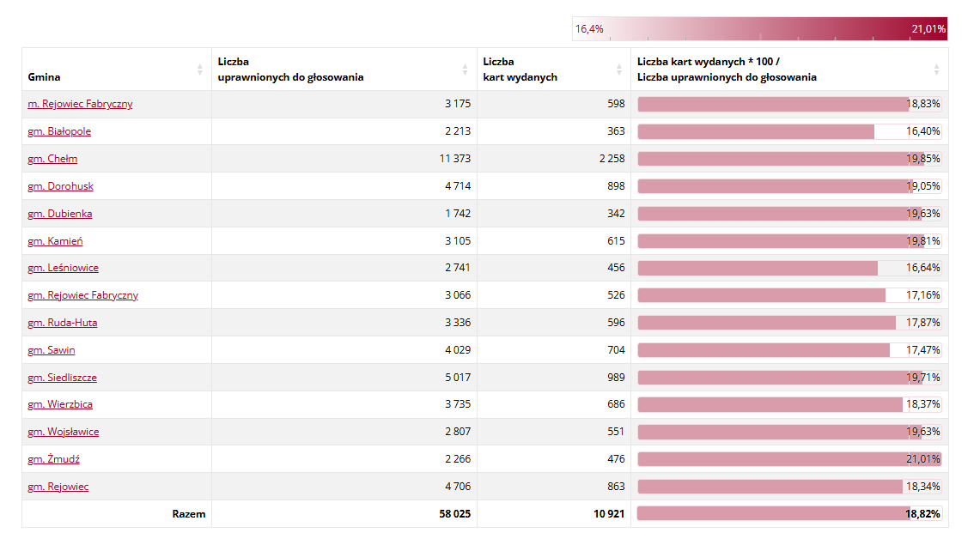Navigate to gm. Leśniowice
This screenshot has height=545, width=980.
63,268
